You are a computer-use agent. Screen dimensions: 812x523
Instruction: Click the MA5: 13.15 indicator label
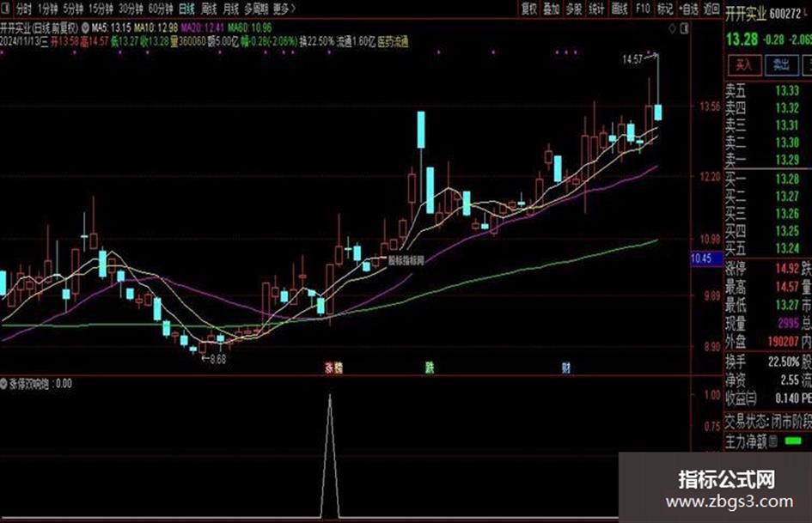click(112, 27)
